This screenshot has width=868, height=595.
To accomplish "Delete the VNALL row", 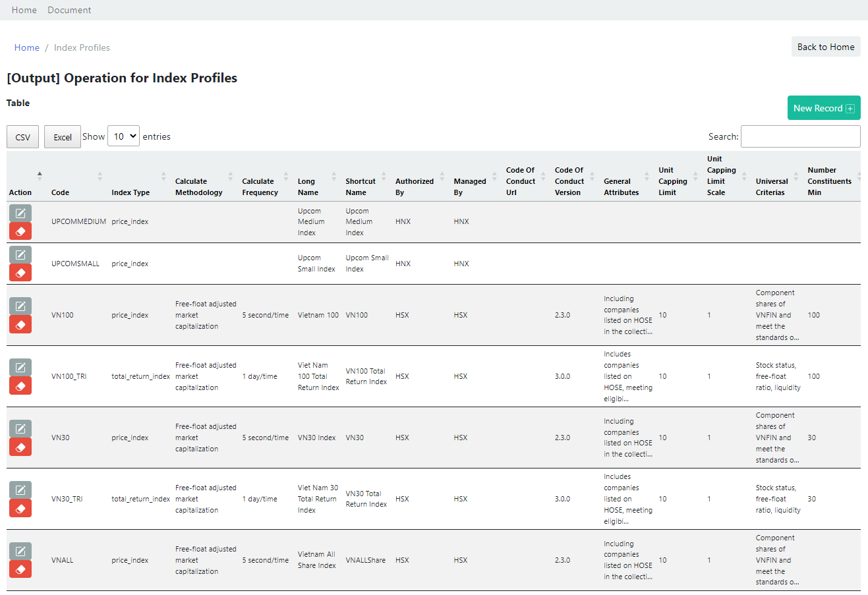I will pos(20,569).
